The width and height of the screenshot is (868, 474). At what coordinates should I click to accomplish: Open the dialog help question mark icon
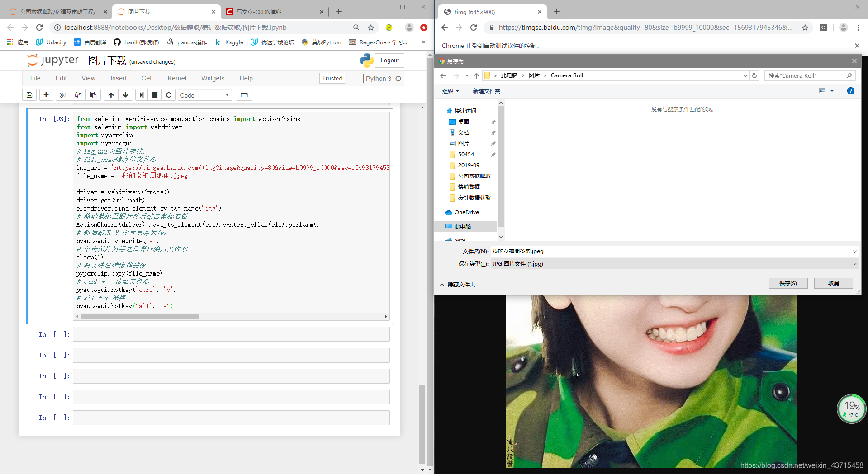[x=850, y=91]
